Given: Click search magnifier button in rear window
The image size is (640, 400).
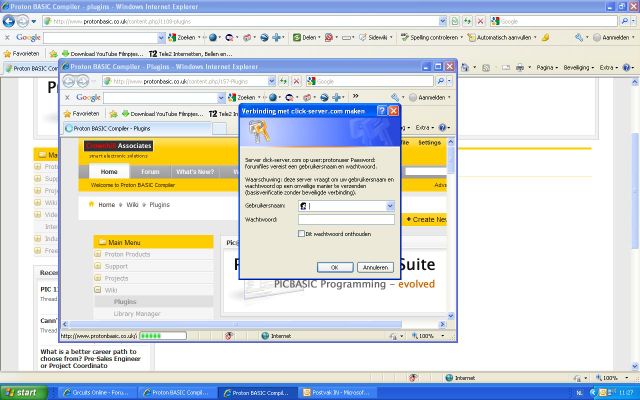Looking at the screenshot, I should pyautogui.click(x=624, y=21).
